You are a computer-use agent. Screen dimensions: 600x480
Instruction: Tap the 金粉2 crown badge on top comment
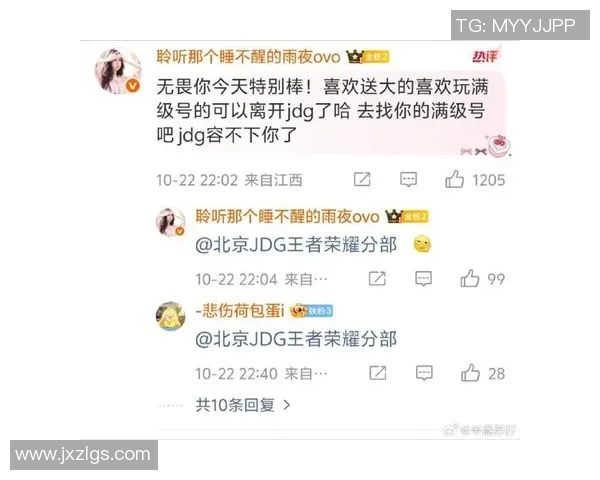click(368, 57)
